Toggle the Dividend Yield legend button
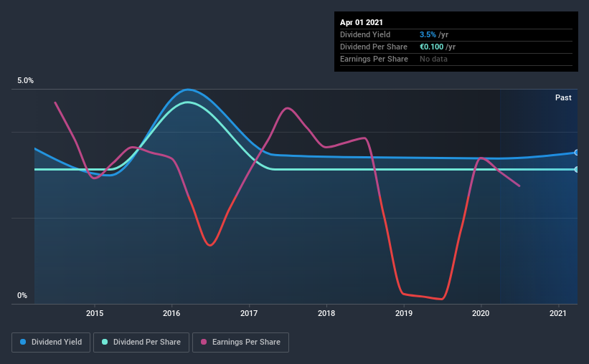The width and height of the screenshot is (589, 364). [51, 343]
